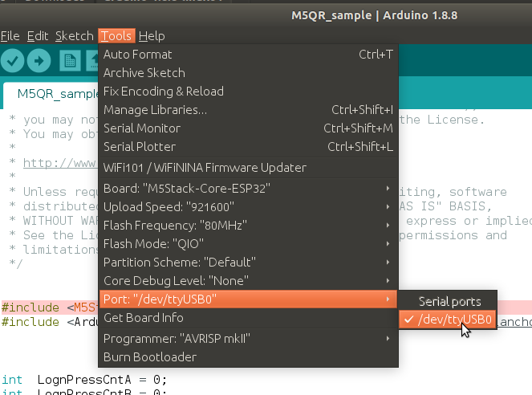Expand the Port "/dev/ttyUSB0" submenu
Viewport: 532px width, 395px height.
point(248,299)
